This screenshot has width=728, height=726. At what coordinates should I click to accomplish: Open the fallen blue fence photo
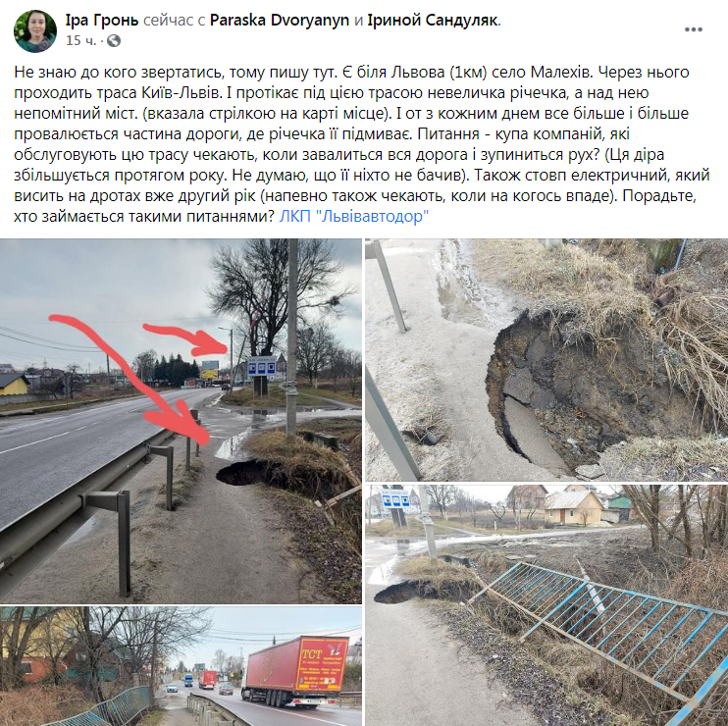click(x=546, y=605)
